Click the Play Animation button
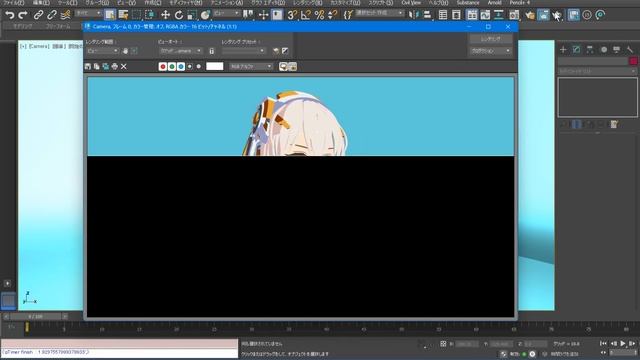 623,344
